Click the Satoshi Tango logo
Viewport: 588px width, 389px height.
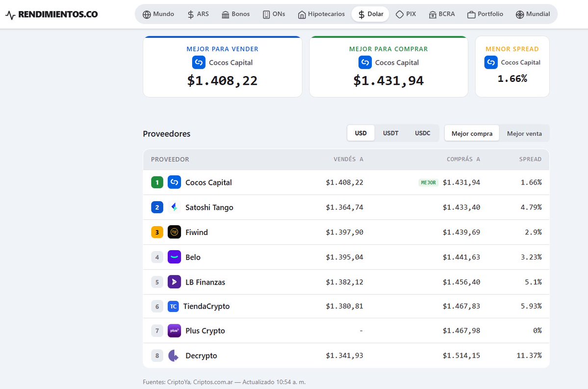tap(174, 207)
